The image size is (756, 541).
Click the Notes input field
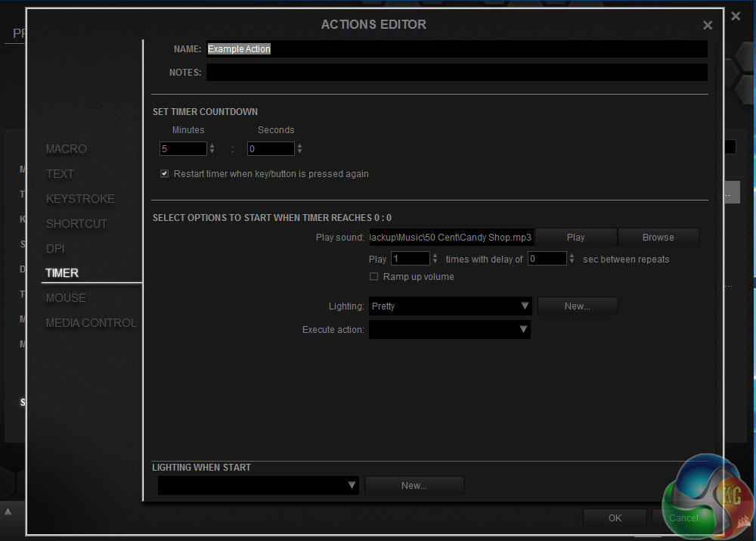point(457,73)
